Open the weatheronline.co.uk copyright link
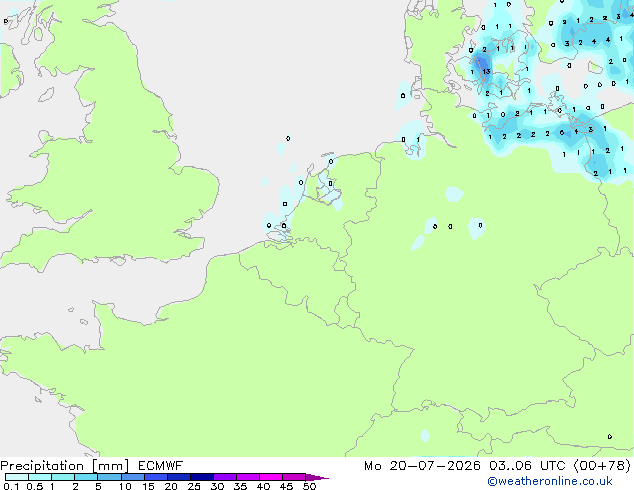 550,481
